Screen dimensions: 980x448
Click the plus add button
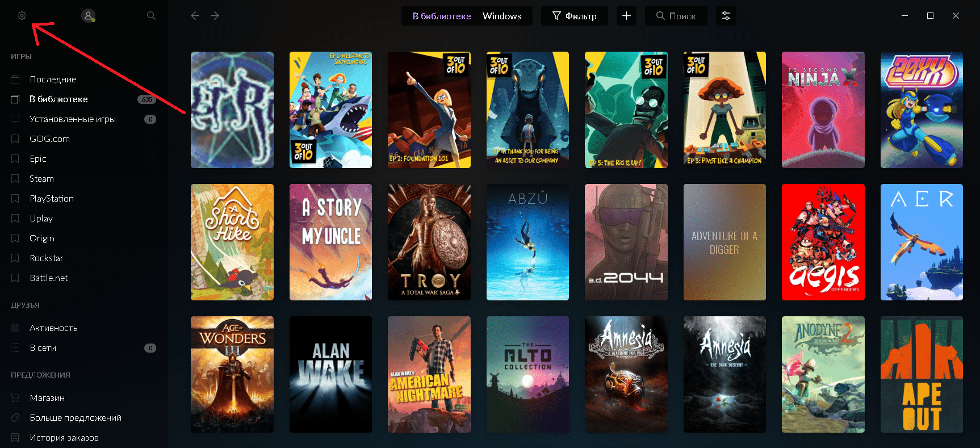626,16
